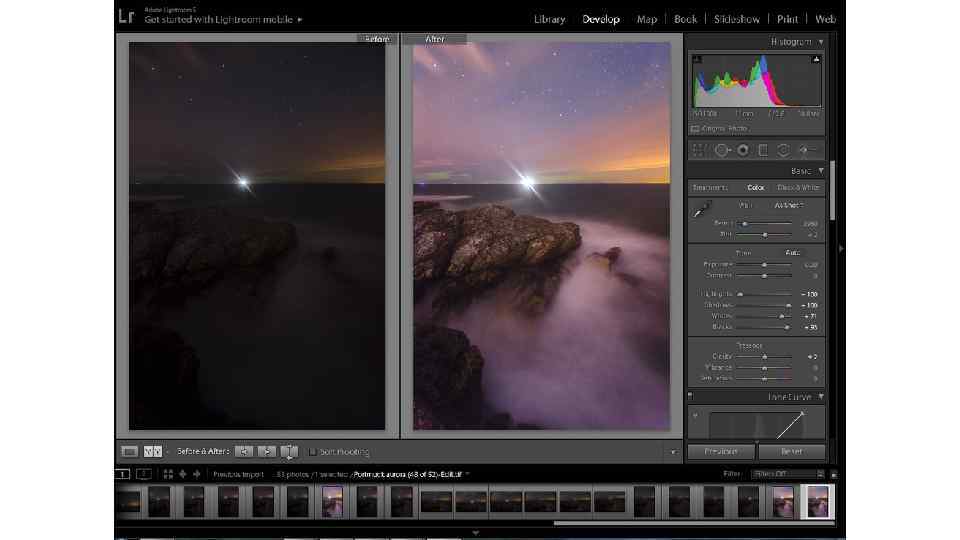Viewport: 960px width, 540px height.
Task: Toggle the Original Photo checkbox
Action: coord(695,129)
